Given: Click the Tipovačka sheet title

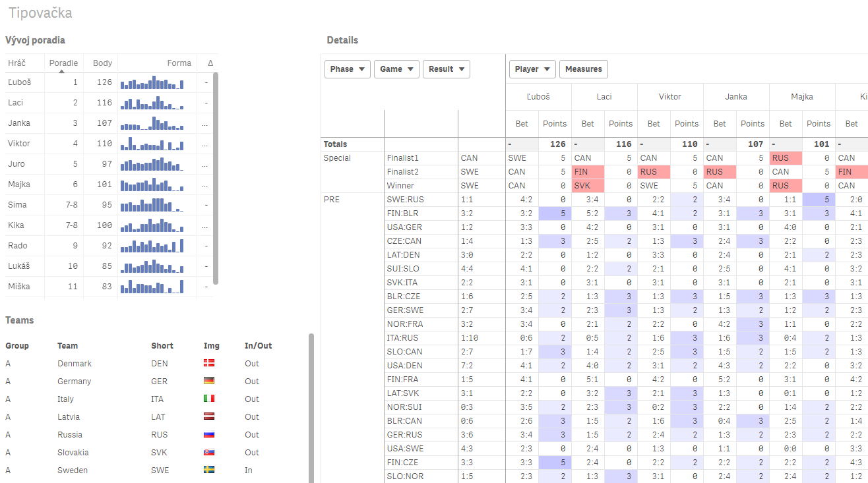Looking at the screenshot, I should (40, 13).
